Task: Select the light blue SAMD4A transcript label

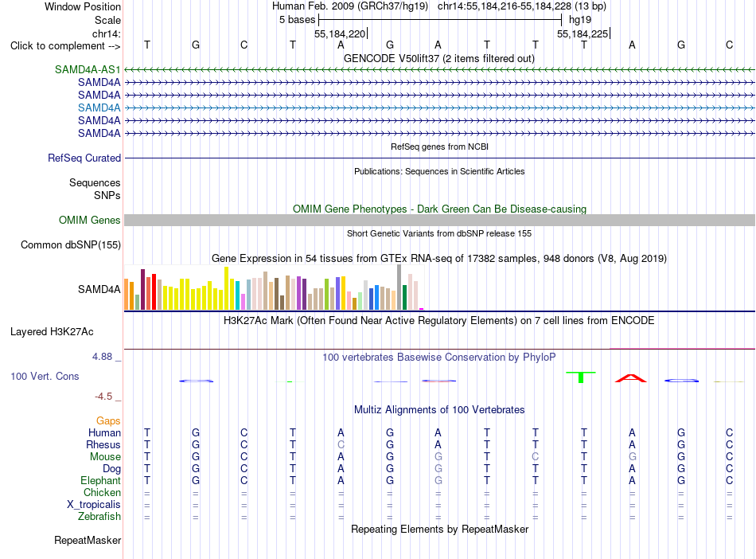Action: point(99,107)
